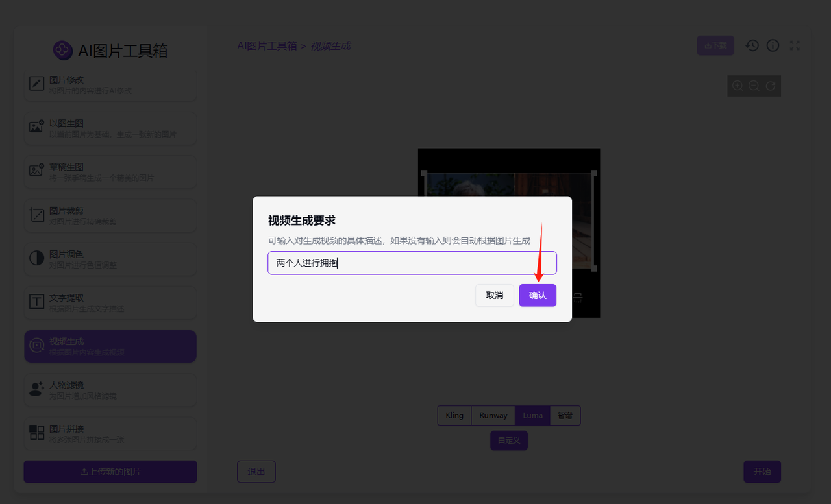Select the 图片拼接 collage icon
Viewport: 831px width, 504px height.
(x=37, y=432)
